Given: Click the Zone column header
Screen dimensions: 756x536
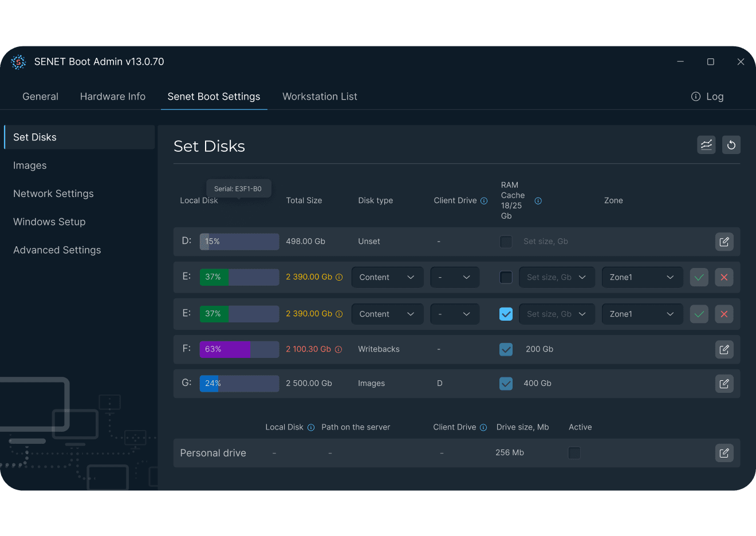Looking at the screenshot, I should 613,201.
